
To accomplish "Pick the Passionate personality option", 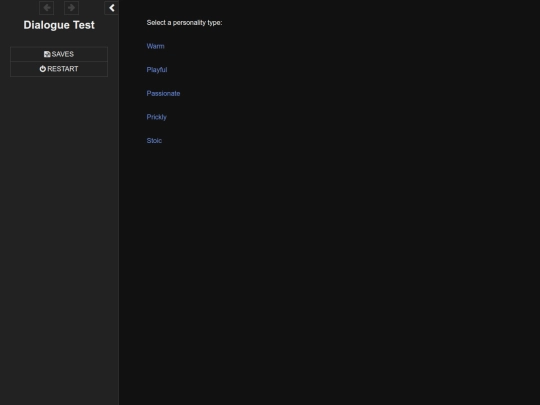I will coord(163,93).
